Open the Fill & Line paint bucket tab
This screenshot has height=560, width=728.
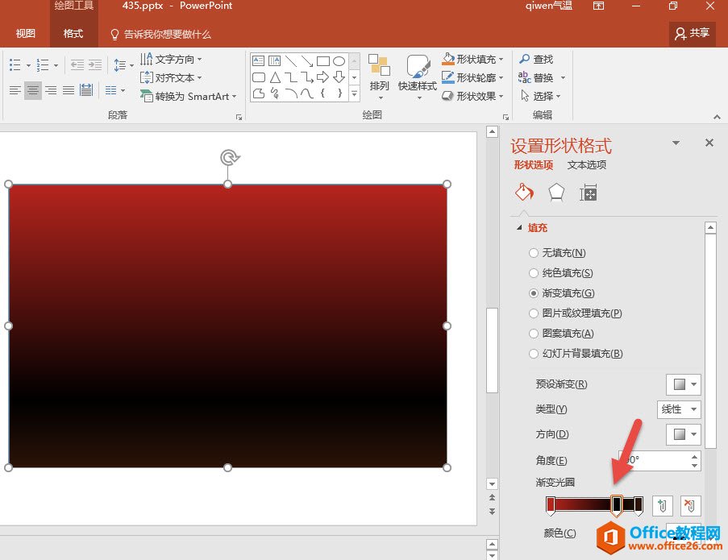(x=524, y=193)
